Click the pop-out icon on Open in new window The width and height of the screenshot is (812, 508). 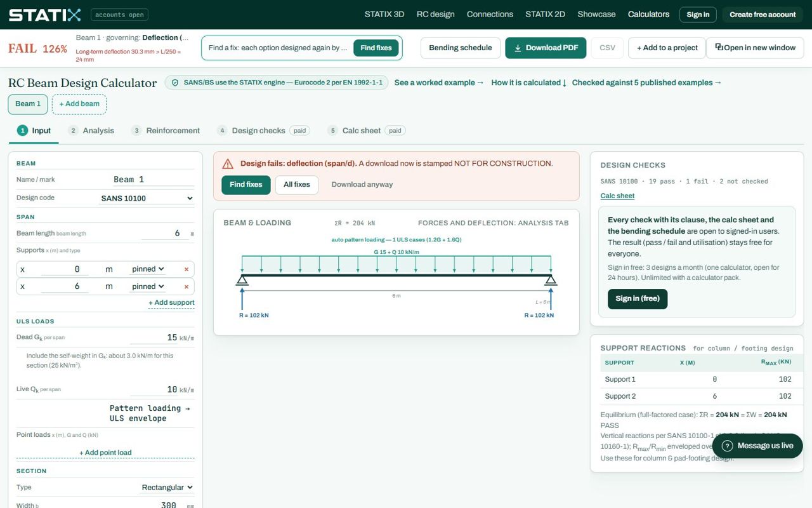(x=719, y=47)
